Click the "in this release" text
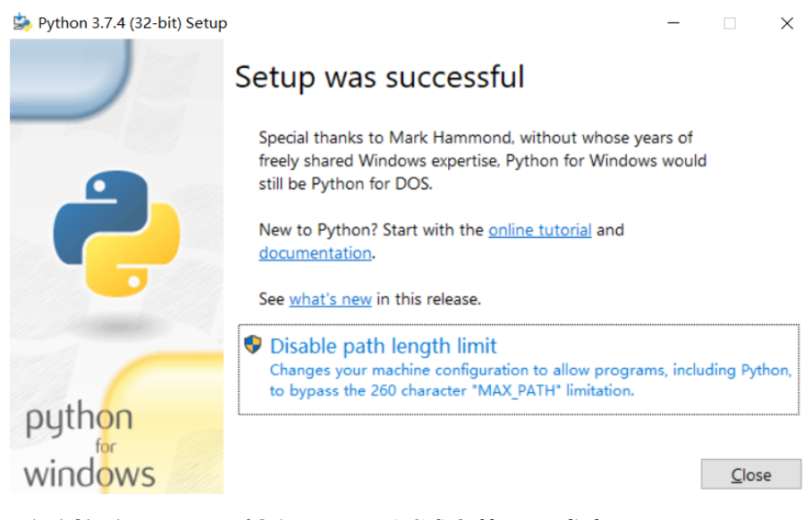812x520 pixels. coord(428,299)
